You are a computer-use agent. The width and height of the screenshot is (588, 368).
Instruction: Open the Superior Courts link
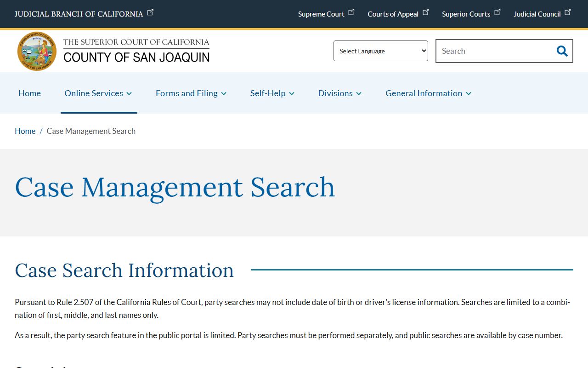tap(466, 14)
